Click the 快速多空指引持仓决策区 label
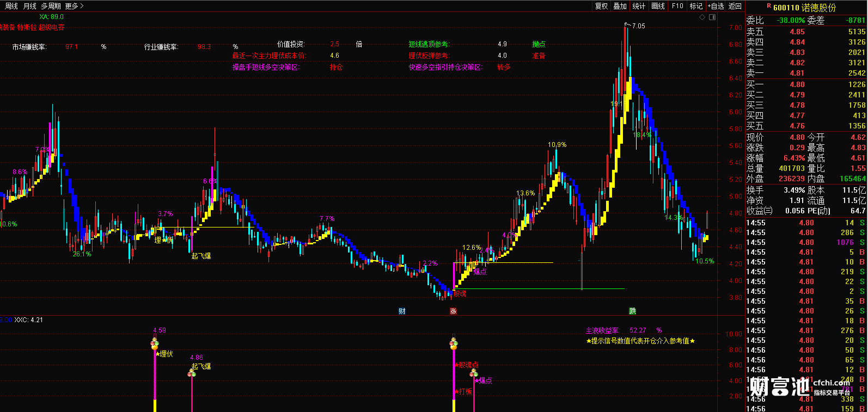The image size is (868, 412). 445,67
